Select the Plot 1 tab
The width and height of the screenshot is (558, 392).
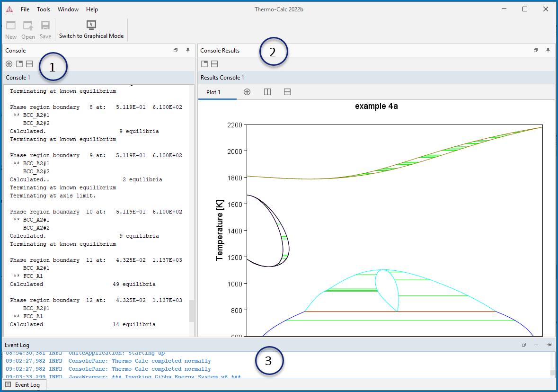pos(213,92)
